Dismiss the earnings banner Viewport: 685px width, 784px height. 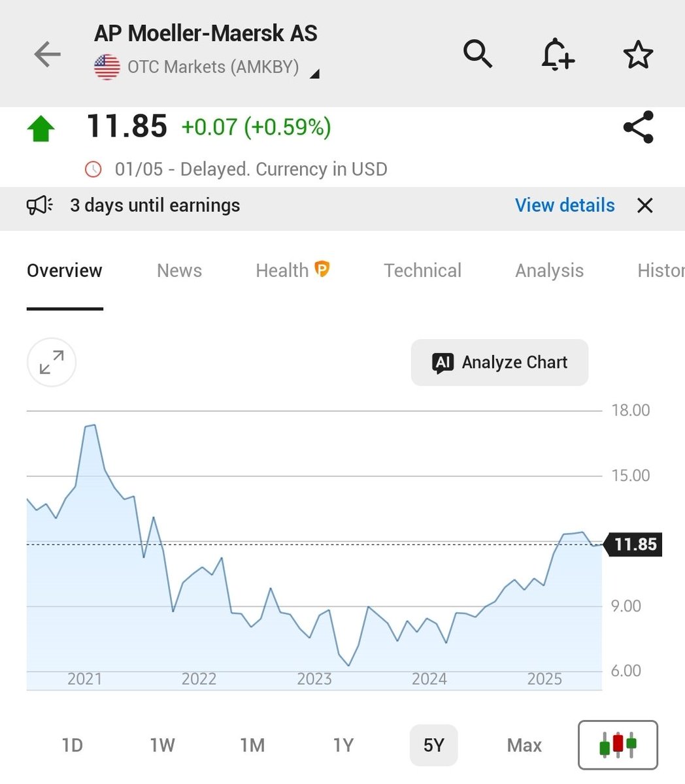pyautogui.click(x=645, y=206)
